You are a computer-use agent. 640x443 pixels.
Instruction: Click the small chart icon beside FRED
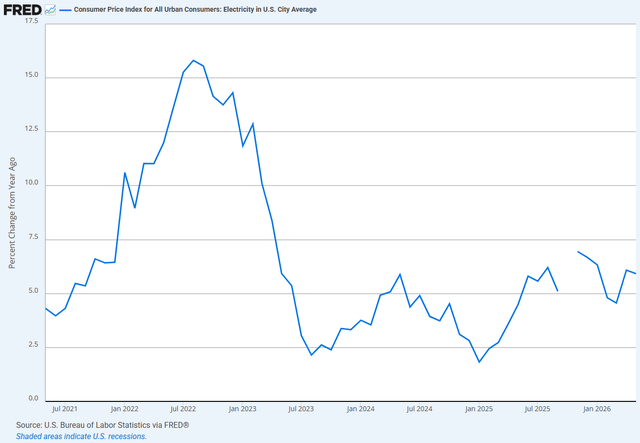tap(50, 10)
